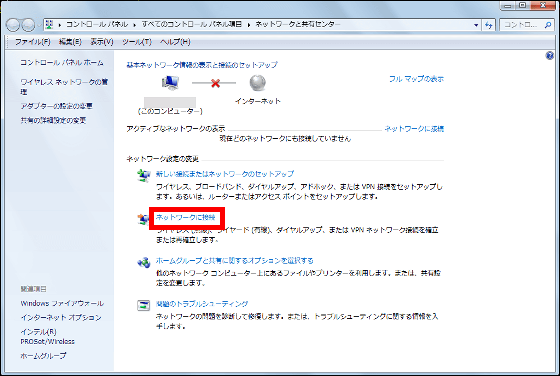The image size is (560, 376).
Task: Click the 現在どのネットワークにも接続していません text
Action: pos(285,139)
